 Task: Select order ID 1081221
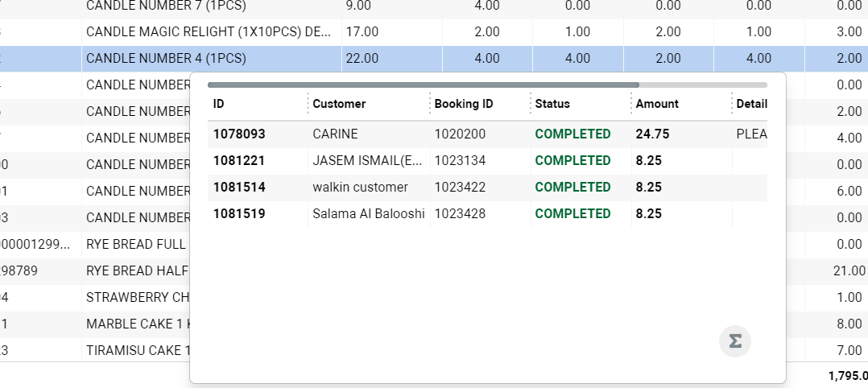point(239,161)
